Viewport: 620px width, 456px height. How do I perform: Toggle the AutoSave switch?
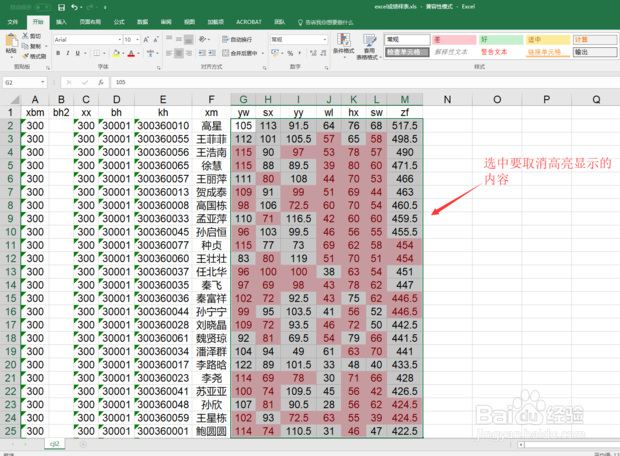[x=43, y=7]
